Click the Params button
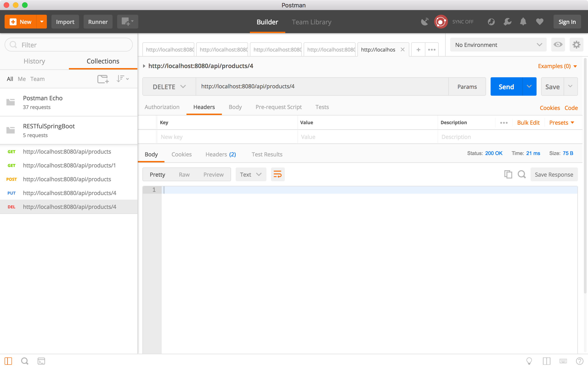The image size is (588, 368). (467, 87)
